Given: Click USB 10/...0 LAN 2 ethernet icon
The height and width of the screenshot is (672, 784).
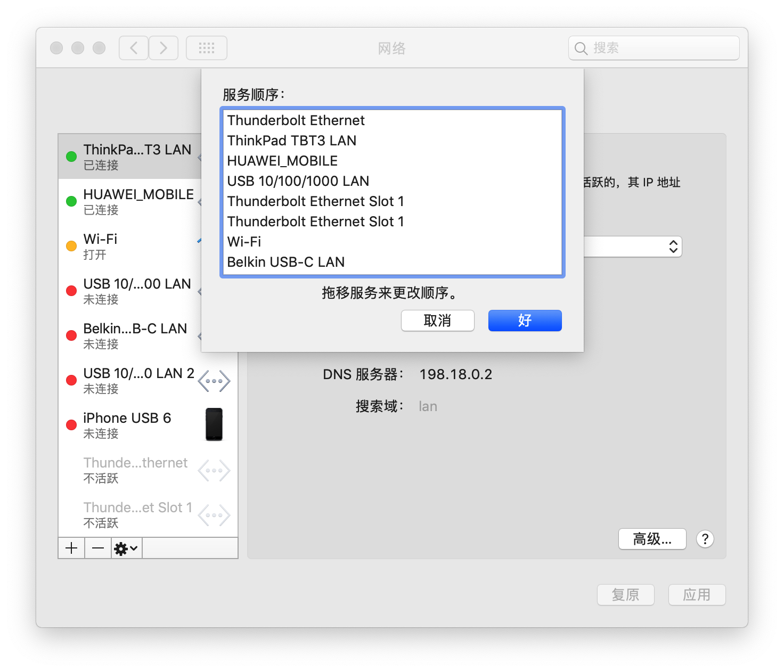Looking at the screenshot, I should 214,381.
